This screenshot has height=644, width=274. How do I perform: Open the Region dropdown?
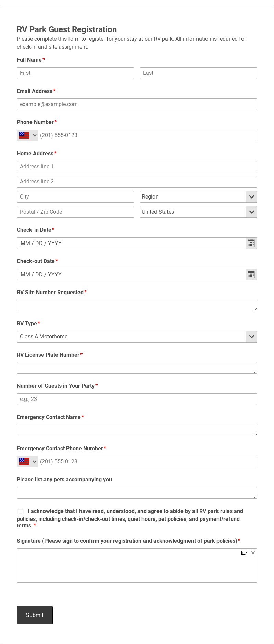(x=198, y=197)
